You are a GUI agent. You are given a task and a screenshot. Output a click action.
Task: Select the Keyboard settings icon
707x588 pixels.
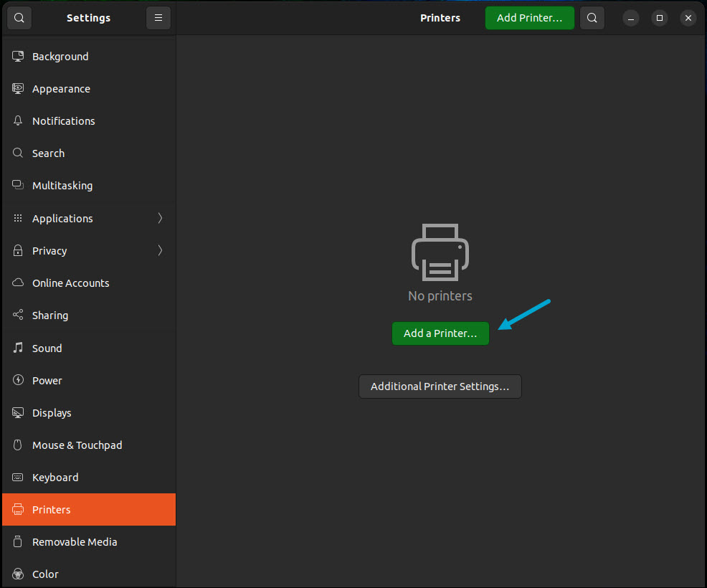coord(17,477)
